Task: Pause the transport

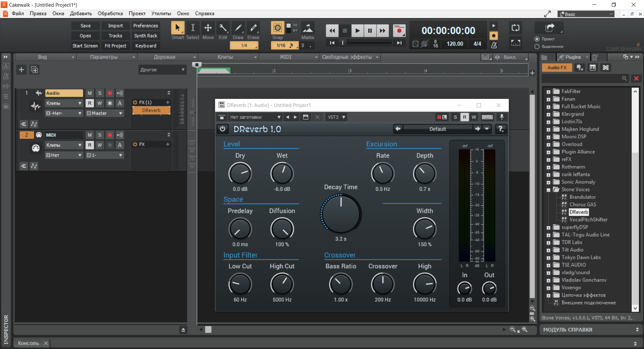Action: pos(370,31)
